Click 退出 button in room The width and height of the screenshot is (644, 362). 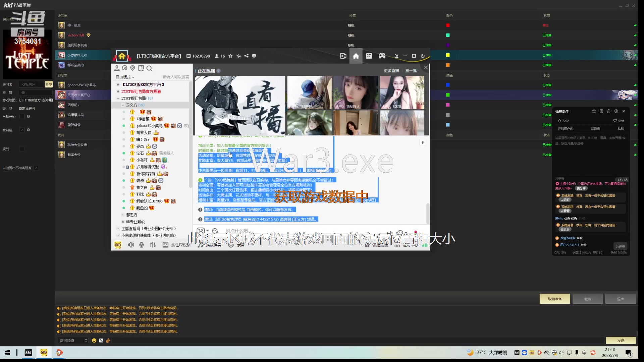621,299
